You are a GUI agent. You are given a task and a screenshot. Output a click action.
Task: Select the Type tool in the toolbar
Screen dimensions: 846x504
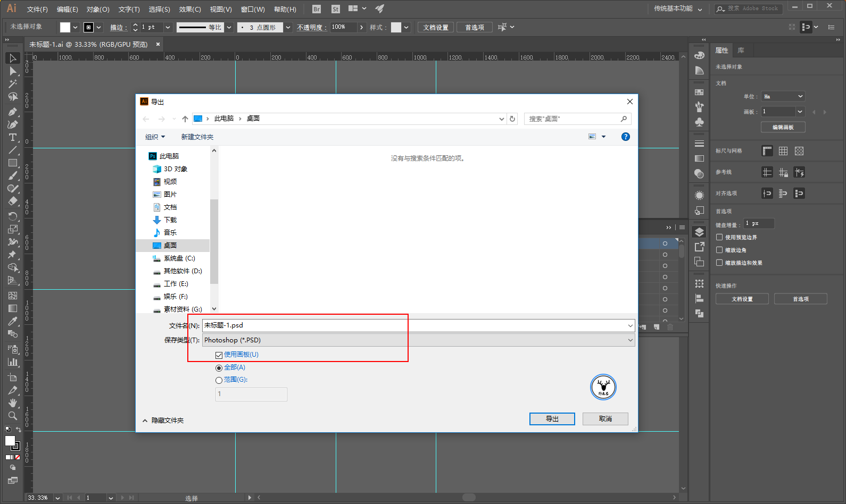[x=13, y=137]
